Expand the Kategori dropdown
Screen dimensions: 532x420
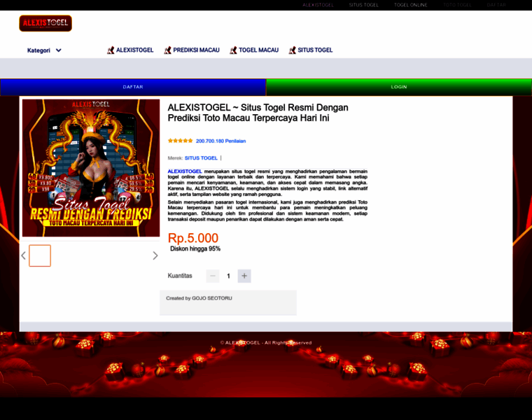[x=44, y=50]
